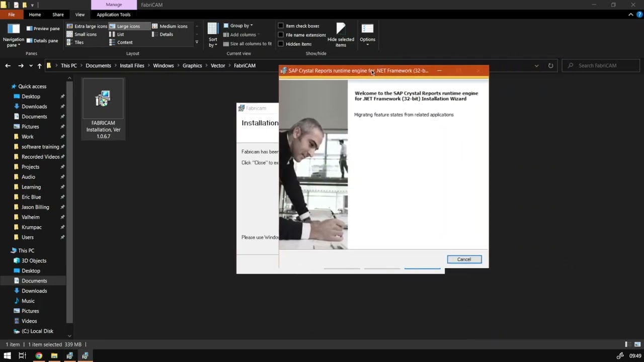Refresh the FabriCAM folder
This screenshot has width=644, height=362.
click(550, 65)
